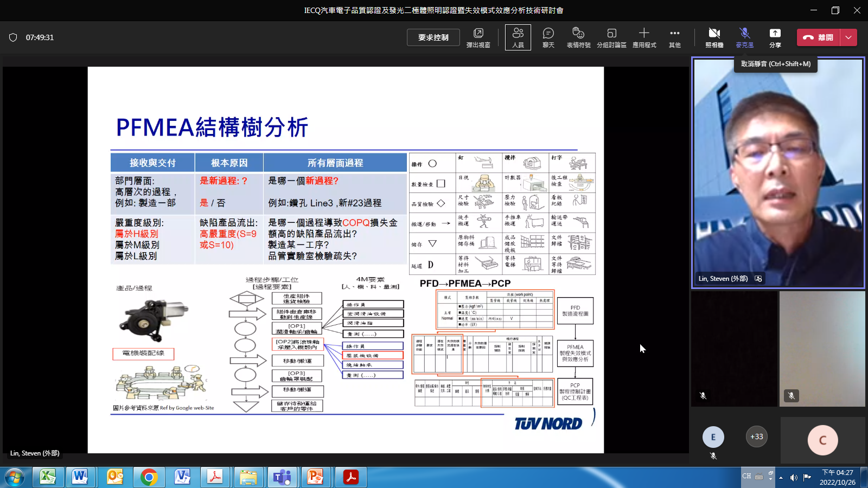Open the 應用程式 apps plus icon
This screenshot has height=488, width=868.
(644, 37)
